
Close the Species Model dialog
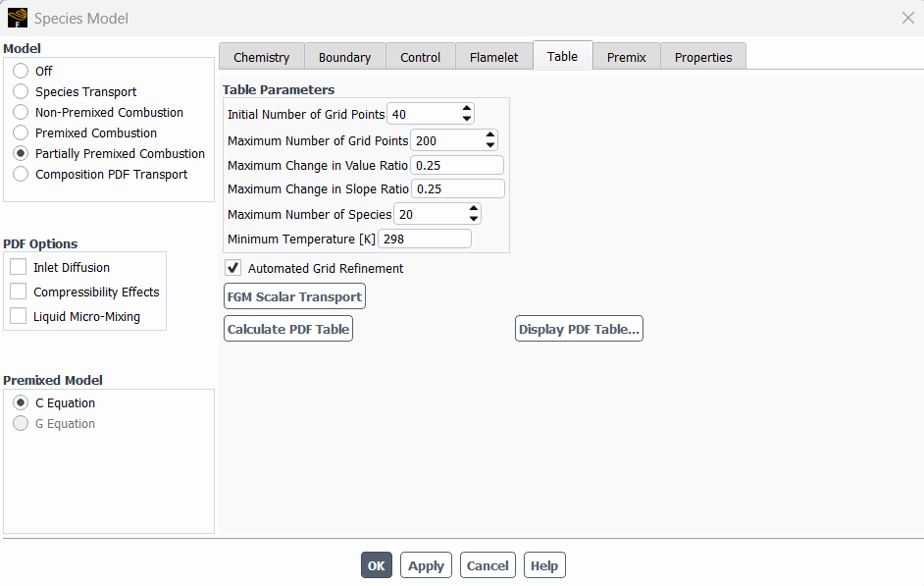click(x=907, y=18)
